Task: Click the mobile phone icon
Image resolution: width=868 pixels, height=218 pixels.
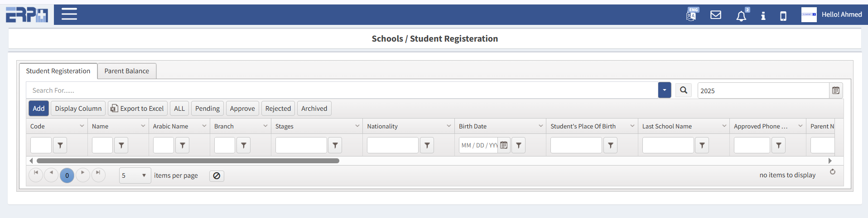Action: (x=783, y=16)
